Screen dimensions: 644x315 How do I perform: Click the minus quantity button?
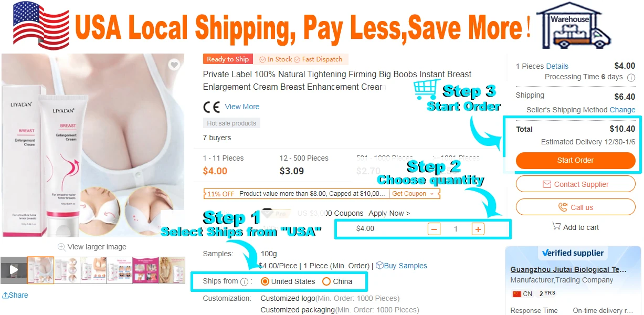[x=434, y=229]
